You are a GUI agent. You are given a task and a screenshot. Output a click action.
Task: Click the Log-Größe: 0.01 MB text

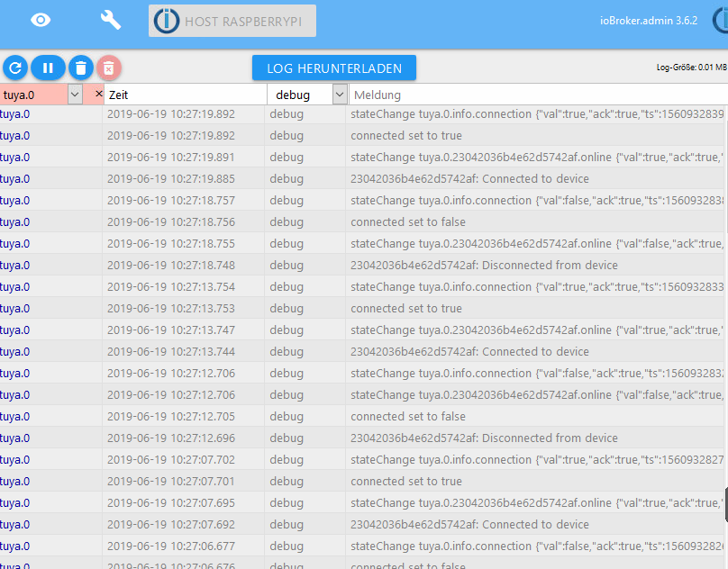[x=692, y=68]
